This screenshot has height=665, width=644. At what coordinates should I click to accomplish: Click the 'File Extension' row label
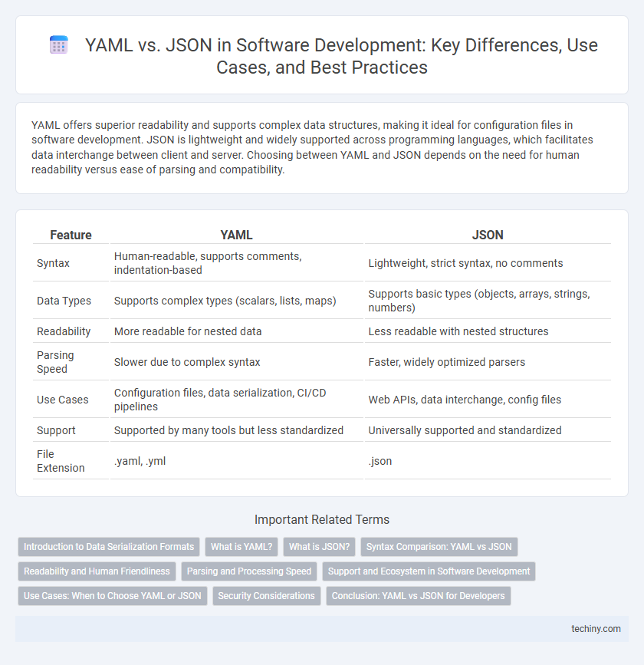(61, 461)
